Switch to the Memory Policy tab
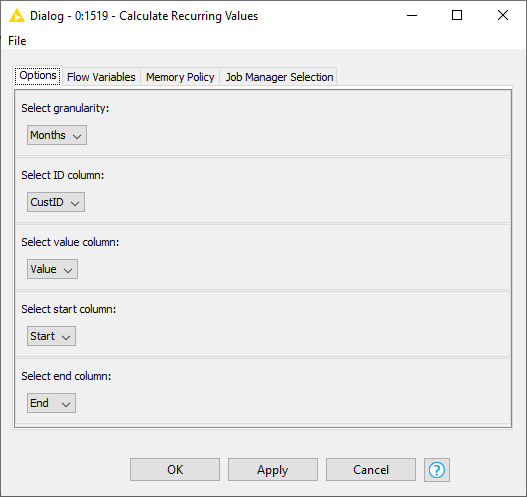 pyautogui.click(x=180, y=77)
